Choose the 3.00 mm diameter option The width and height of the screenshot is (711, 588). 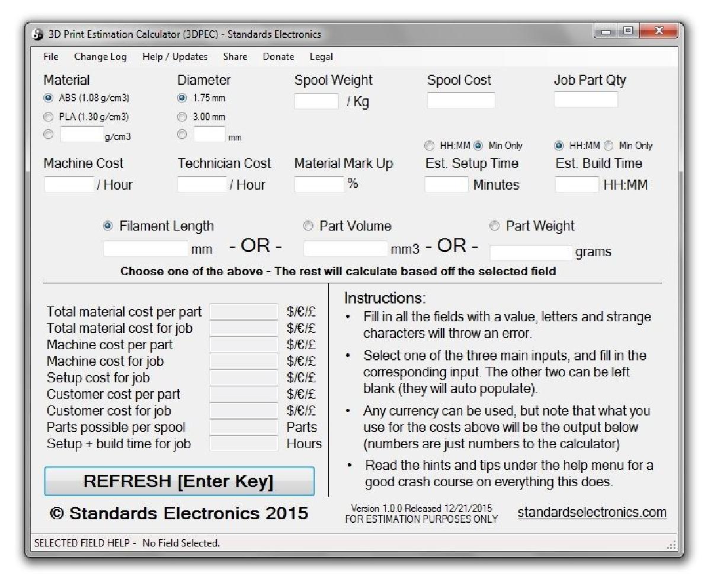click(182, 117)
